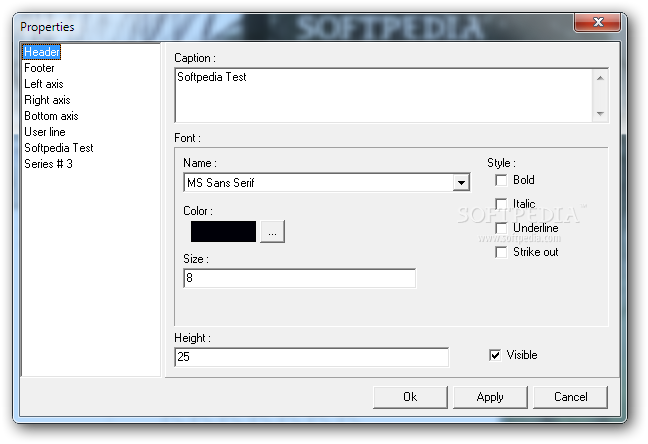The height and width of the screenshot is (444, 648).
Task: Toggle the Underline checkbox
Action: point(501,228)
